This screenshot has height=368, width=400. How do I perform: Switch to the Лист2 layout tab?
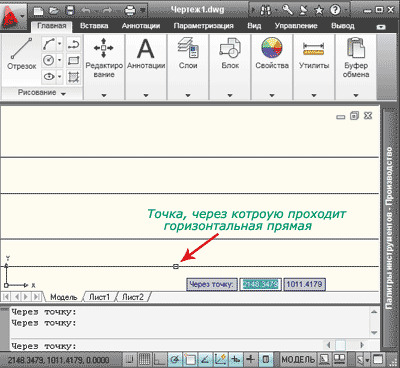[x=133, y=297]
